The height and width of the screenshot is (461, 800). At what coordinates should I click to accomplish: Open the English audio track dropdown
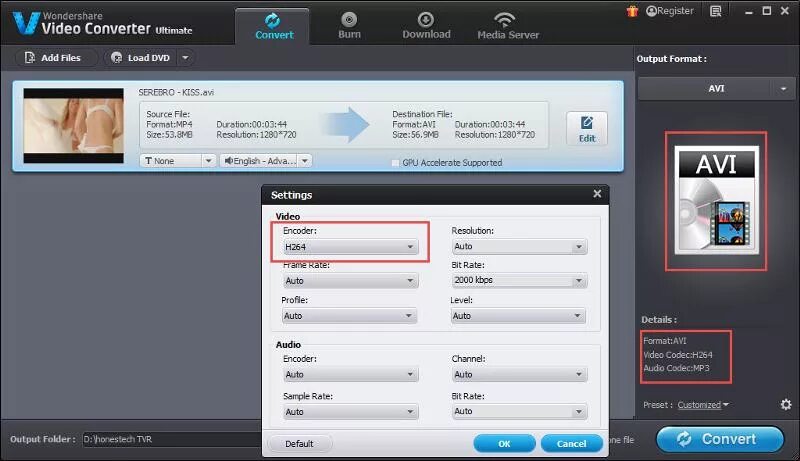tap(265, 161)
